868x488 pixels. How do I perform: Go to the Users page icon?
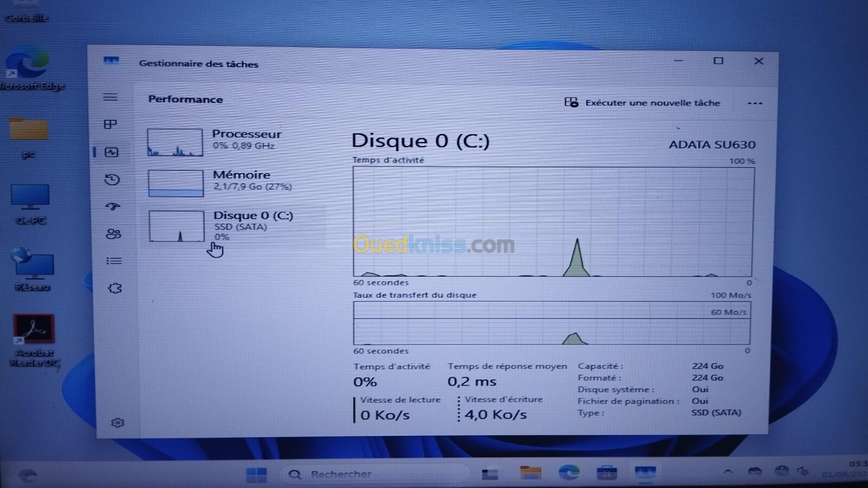[x=113, y=234]
